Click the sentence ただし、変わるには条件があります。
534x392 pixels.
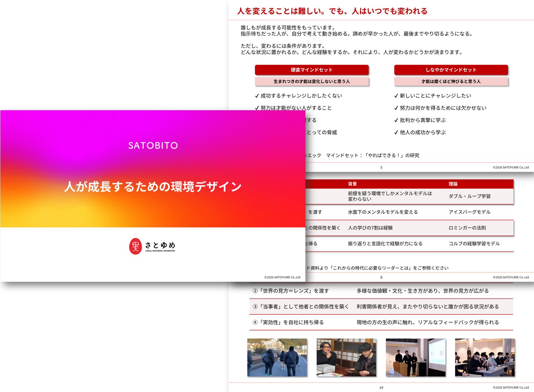(x=284, y=46)
